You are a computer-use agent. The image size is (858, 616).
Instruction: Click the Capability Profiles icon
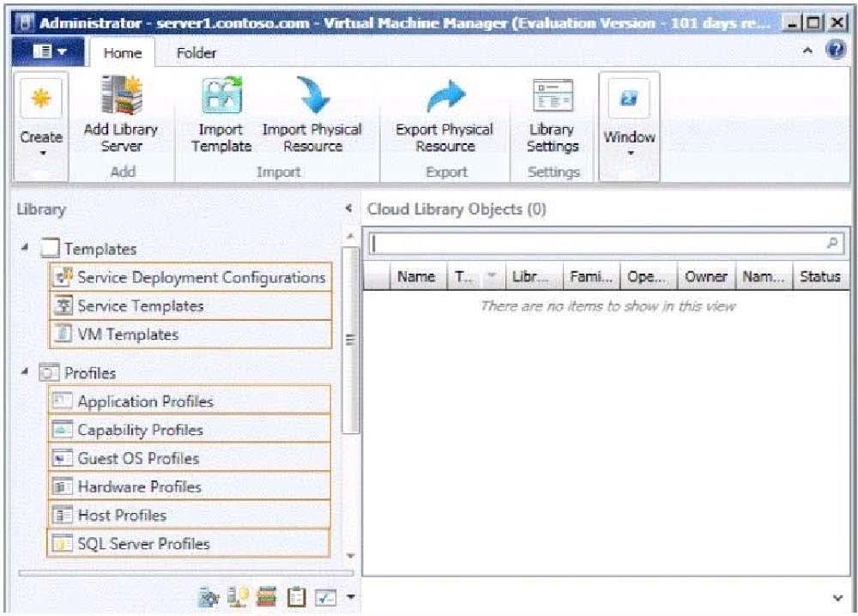click(x=61, y=429)
